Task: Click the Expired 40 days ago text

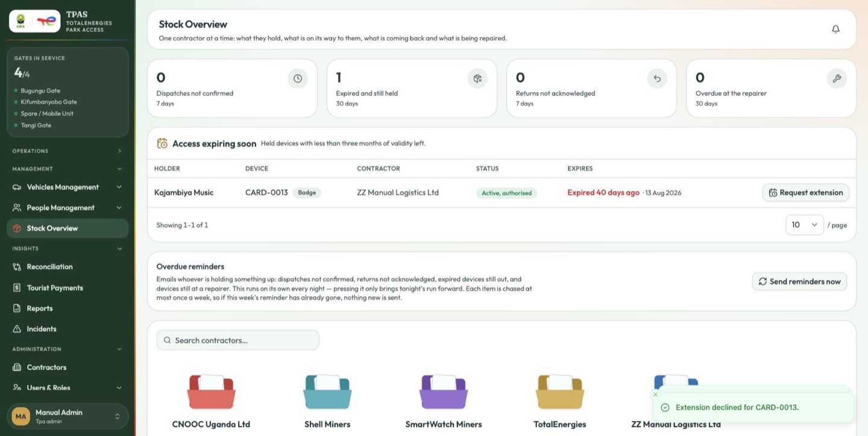Action: [x=603, y=192]
